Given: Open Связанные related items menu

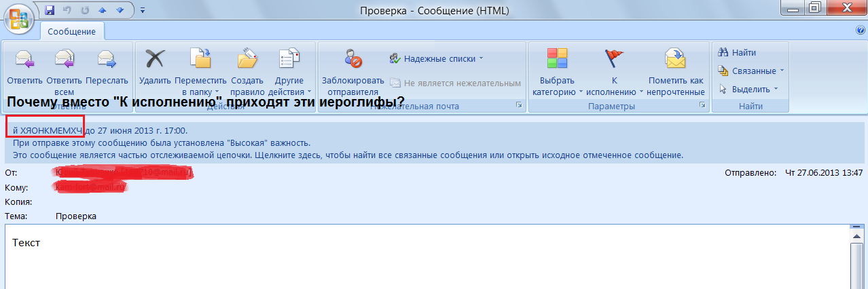Looking at the screenshot, I should 751,71.
